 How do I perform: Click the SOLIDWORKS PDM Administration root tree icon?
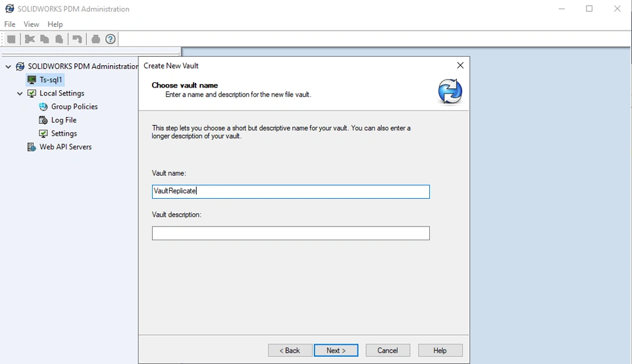tap(20, 66)
